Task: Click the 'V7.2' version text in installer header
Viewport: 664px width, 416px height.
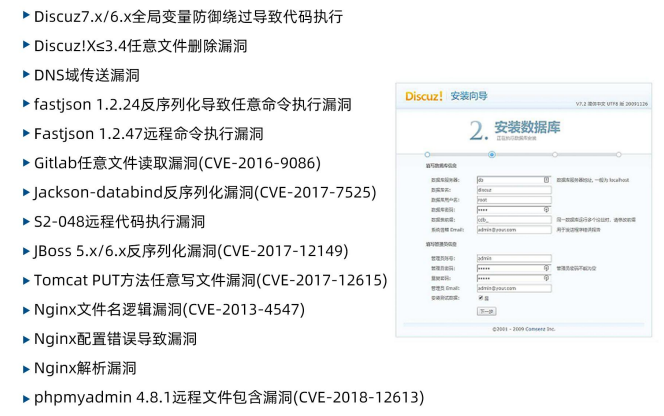Action: tap(580, 104)
